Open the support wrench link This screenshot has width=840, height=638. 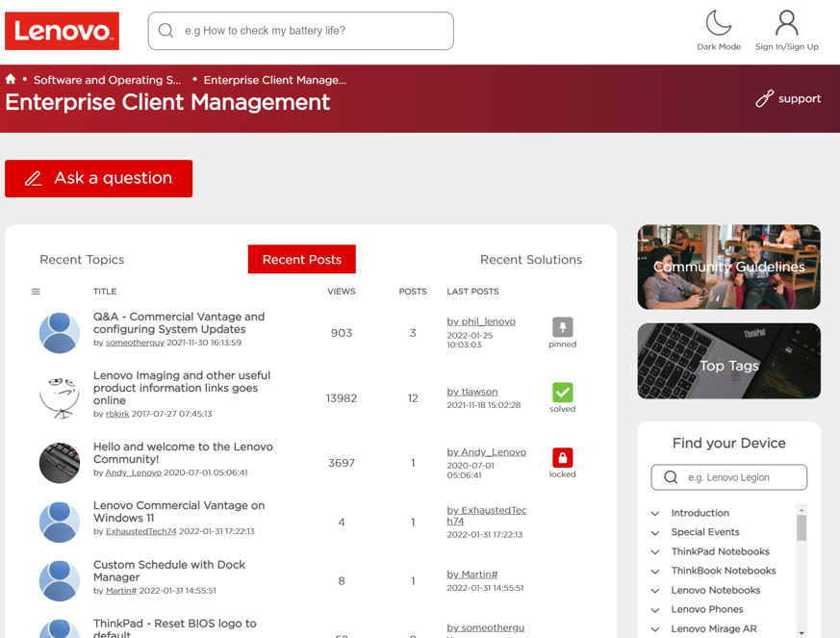click(788, 98)
